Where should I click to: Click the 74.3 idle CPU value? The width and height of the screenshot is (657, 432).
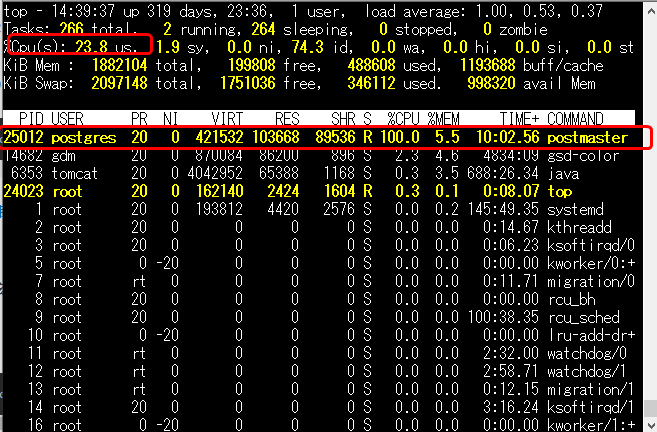(308, 47)
